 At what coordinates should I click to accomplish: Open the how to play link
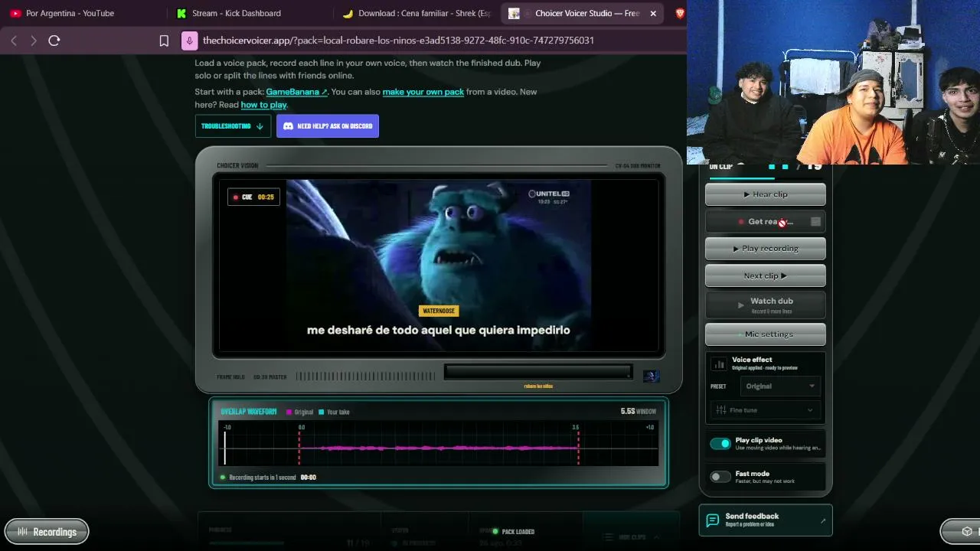[263, 105]
